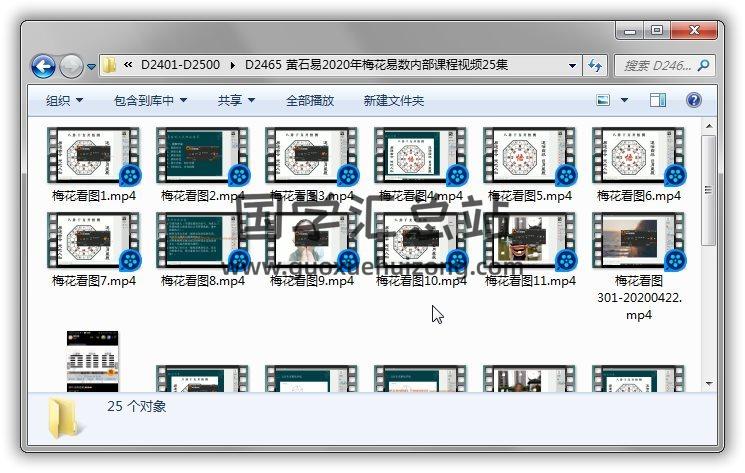Screen dimensions: 745x473
Task: Select the 梅花看图7.mp4 video icon
Action: (93, 241)
